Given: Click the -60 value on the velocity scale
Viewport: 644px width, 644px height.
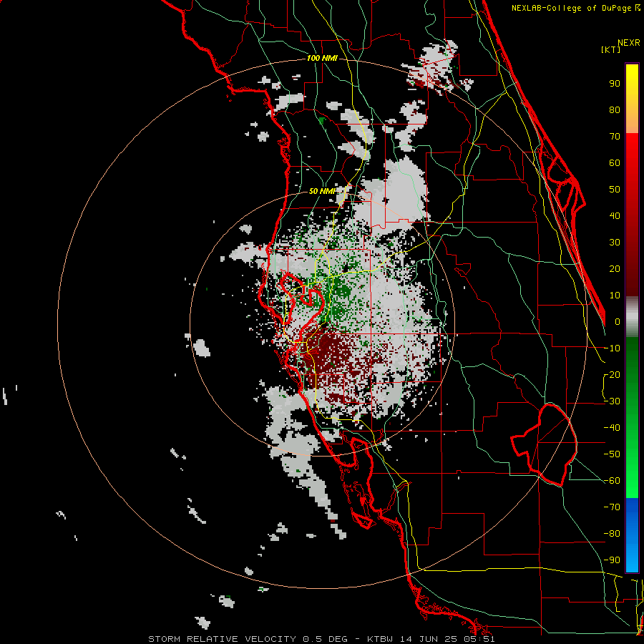Looking at the screenshot, I should click(612, 481).
